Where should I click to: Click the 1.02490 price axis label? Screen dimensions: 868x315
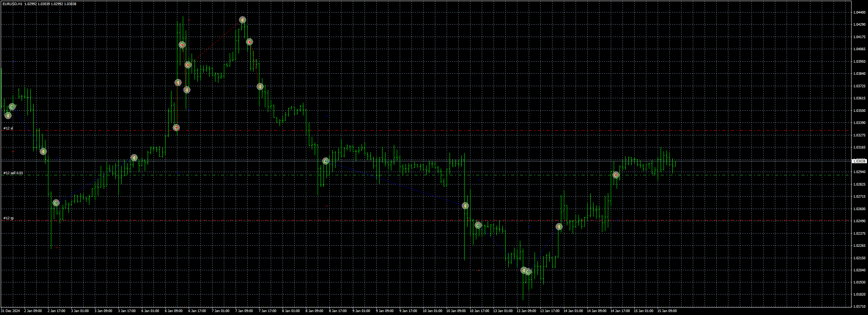click(x=859, y=221)
